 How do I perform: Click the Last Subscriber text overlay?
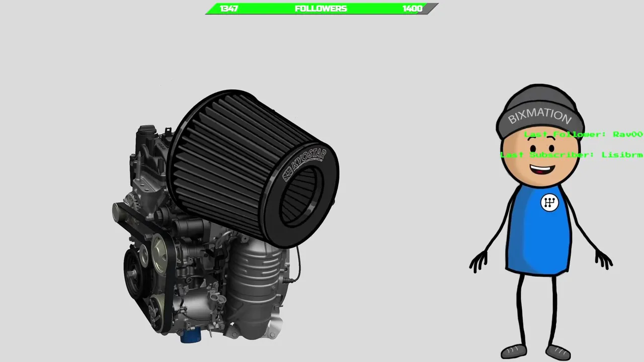(572, 154)
